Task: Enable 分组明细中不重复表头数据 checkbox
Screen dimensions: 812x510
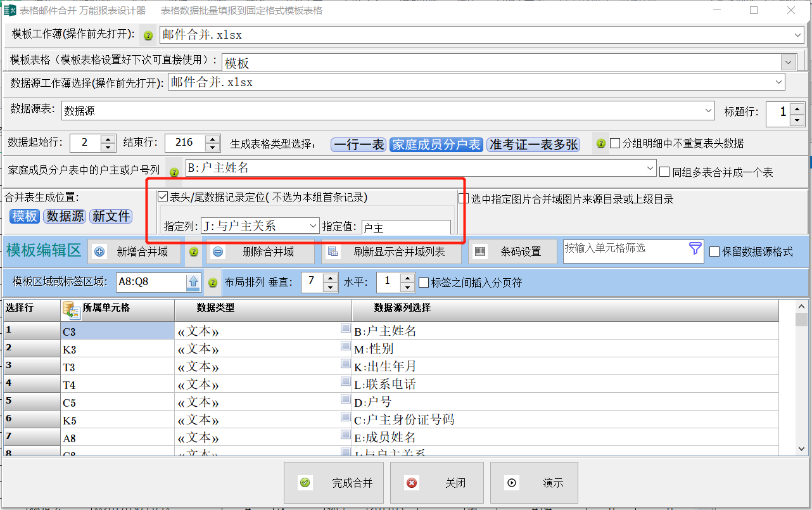Action: 614,143
